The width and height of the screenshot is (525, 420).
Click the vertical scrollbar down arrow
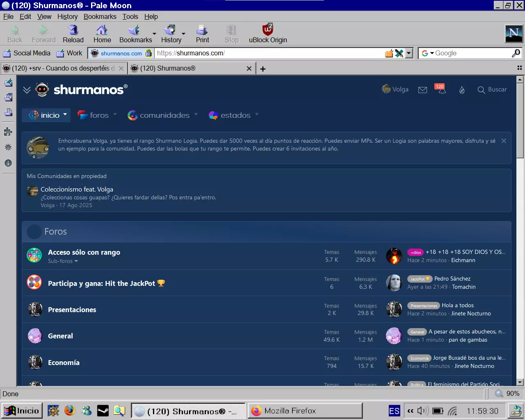pos(520,382)
